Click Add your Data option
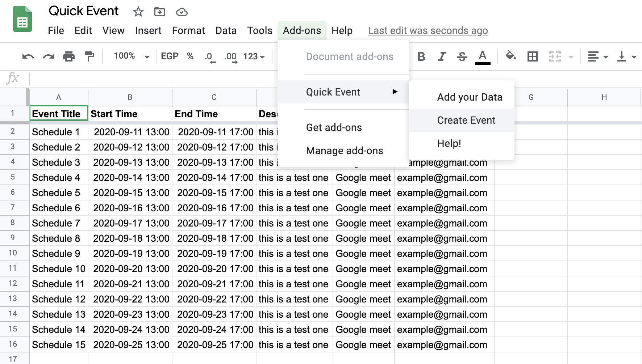The height and width of the screenshot is (364, 642). (469, 97)
